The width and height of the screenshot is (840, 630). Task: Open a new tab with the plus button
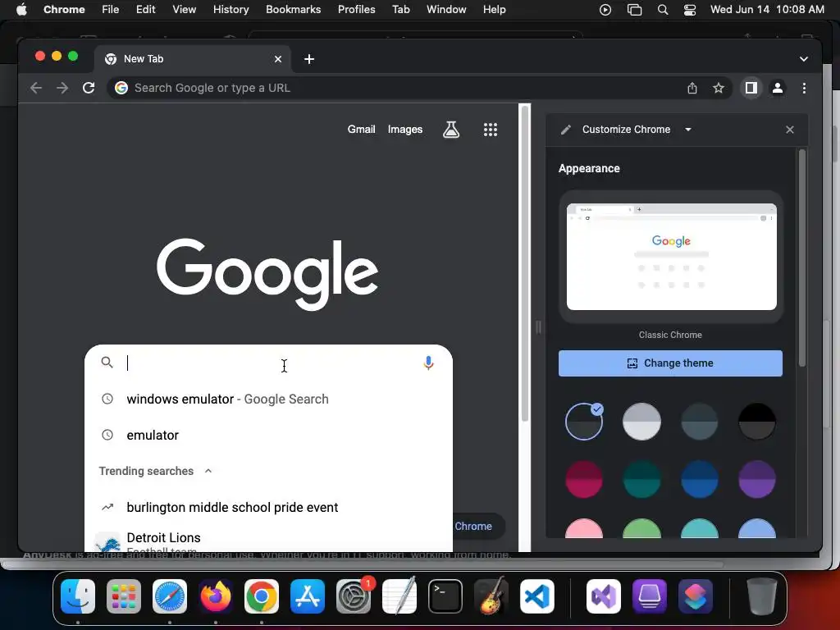(309, 59)
